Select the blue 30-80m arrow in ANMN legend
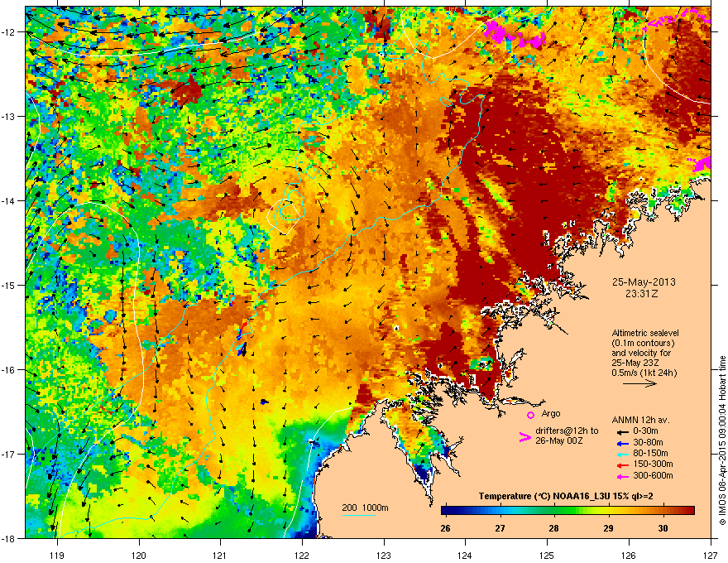 [x=623, y=443]
